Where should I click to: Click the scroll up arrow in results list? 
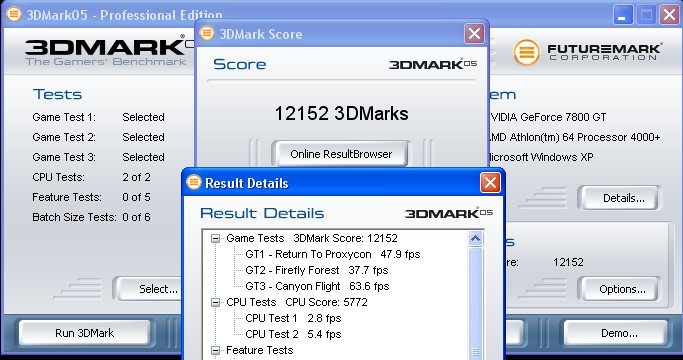(475, 239)
